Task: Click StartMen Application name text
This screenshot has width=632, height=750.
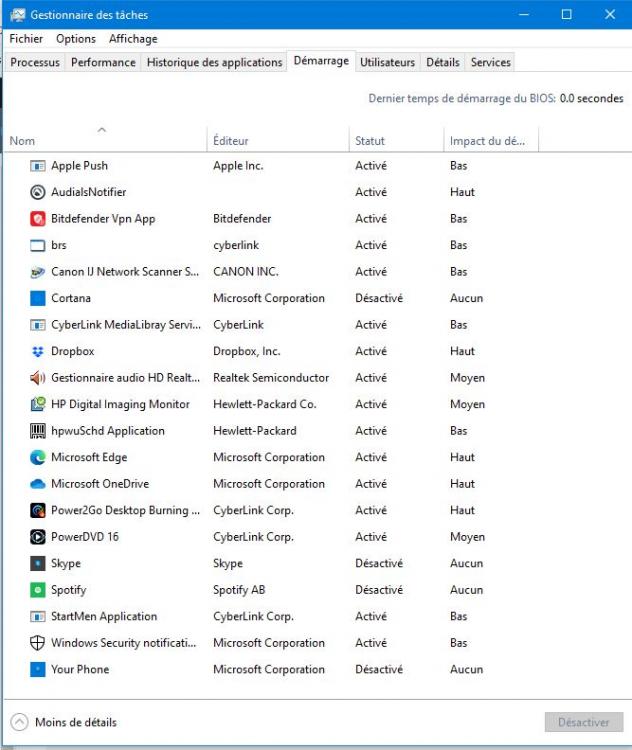Action: pos(104,617)
